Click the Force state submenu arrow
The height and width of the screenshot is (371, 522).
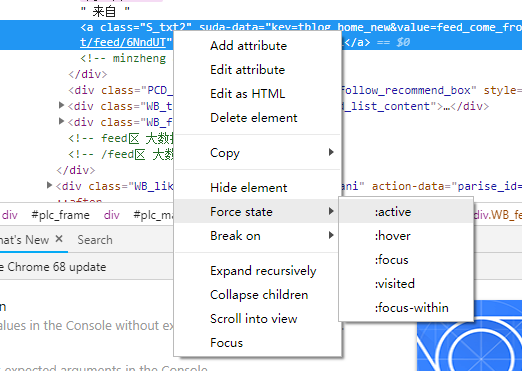pyautogui.click(x=331, y=211)
